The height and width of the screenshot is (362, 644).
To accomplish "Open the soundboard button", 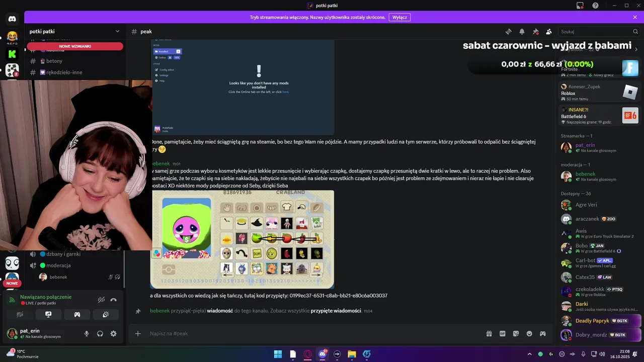I will [106, 314].
